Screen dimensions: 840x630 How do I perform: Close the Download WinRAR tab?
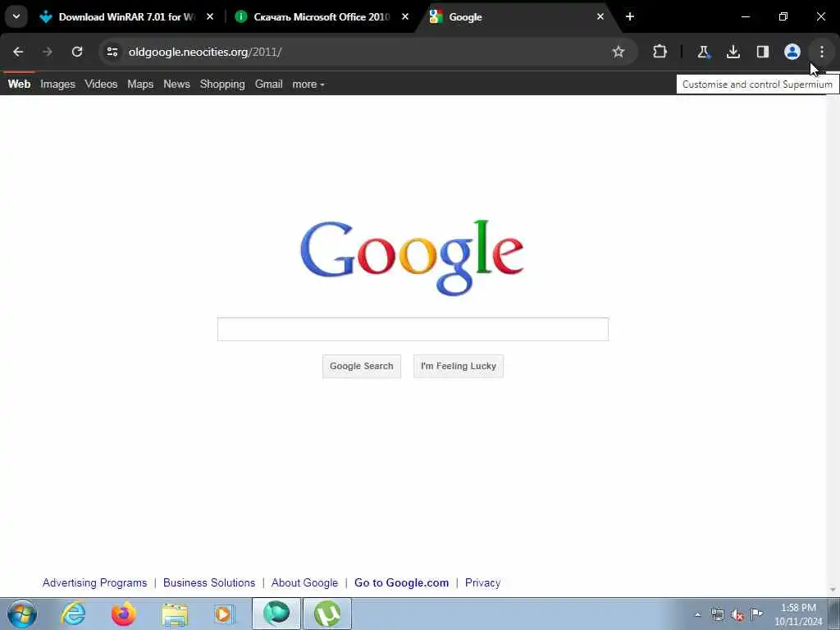pos(210,17)
